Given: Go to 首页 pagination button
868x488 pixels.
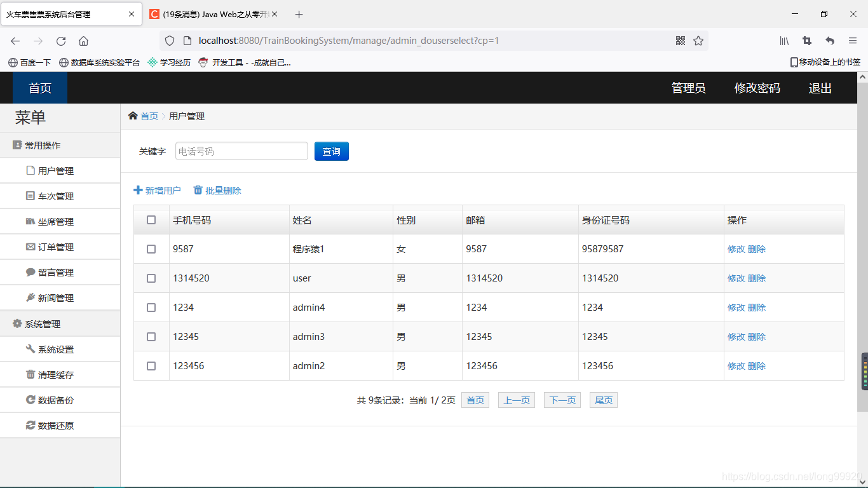Looking at the screenshot, I should point(475,400).
